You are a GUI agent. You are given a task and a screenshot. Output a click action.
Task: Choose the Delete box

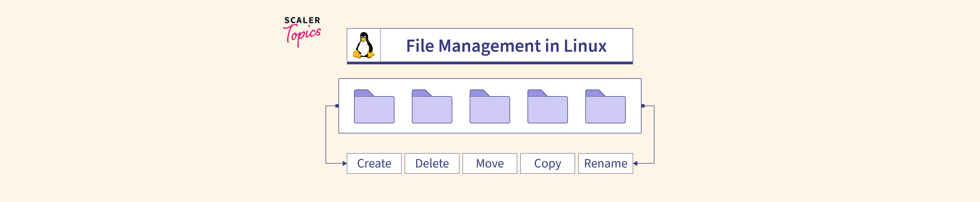432,164
